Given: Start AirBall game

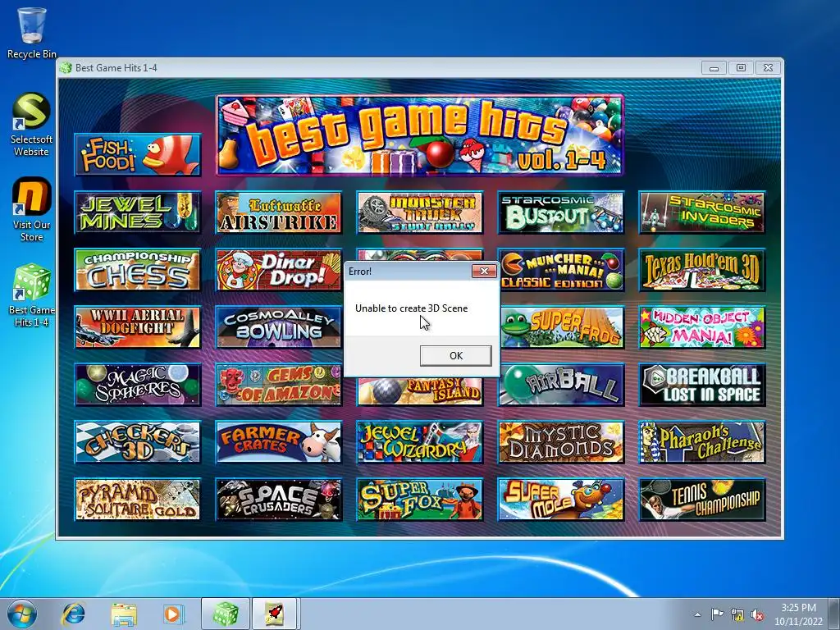Looking at the screenshot, I should (563, 385).
